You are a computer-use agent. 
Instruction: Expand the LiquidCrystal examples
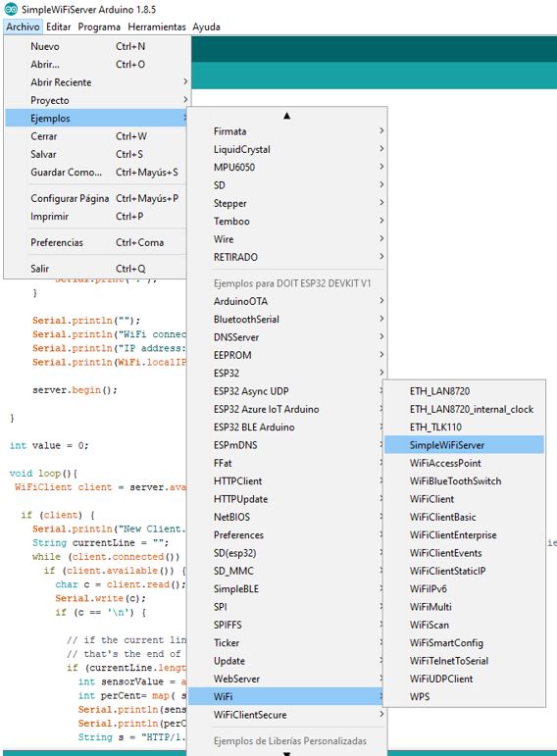pos(287,149)
